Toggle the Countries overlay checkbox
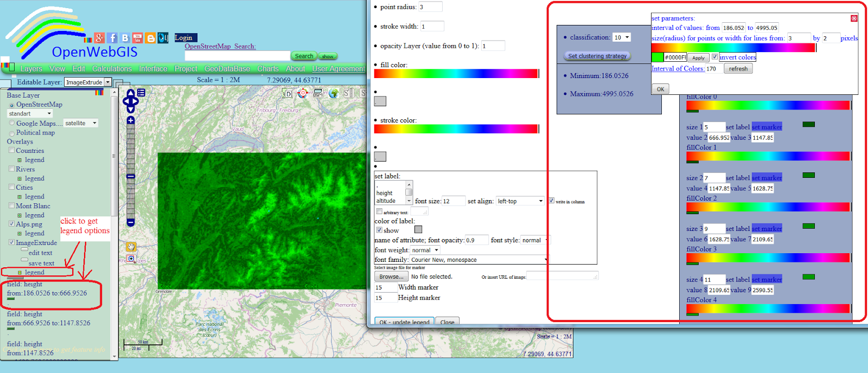The image size is (868, 373). click(11, 150)
